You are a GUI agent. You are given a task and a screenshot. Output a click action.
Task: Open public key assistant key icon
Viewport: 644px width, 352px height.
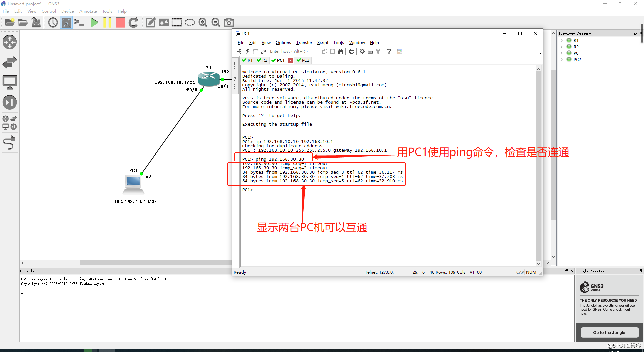[x=378, y=51]
